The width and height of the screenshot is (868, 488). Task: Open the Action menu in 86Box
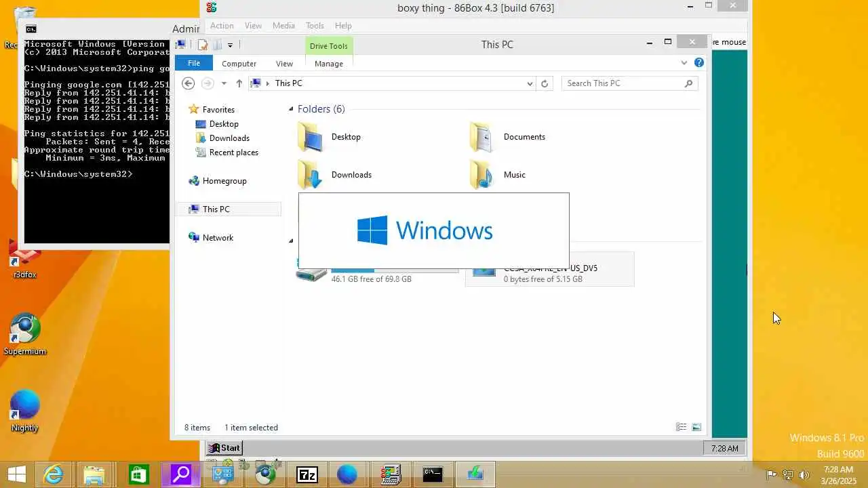coord(222,26)
